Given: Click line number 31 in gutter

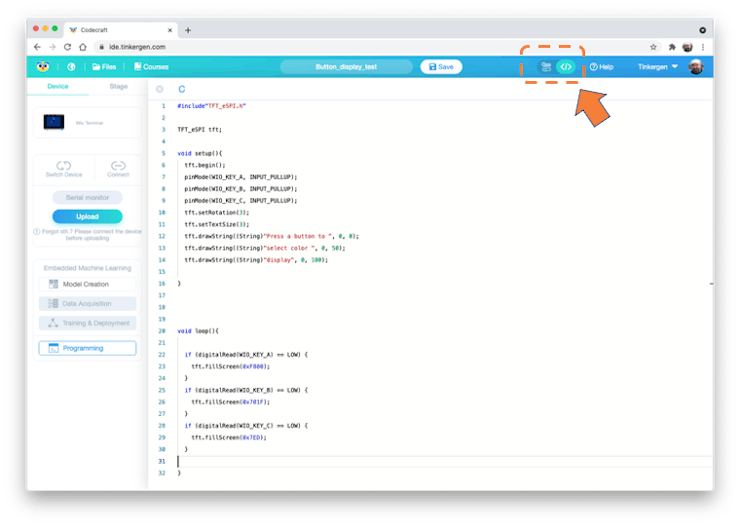Looking at the screenshot, I should coord(162,461).
